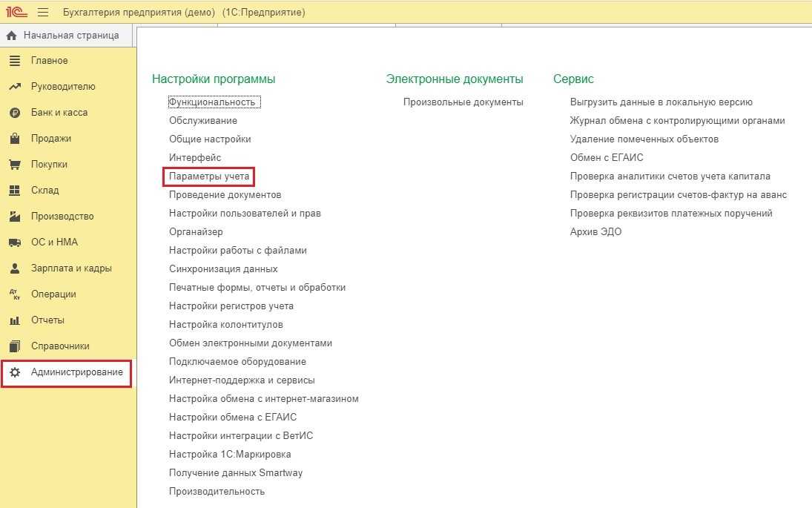Click the Производство factory icon
Screen dimensions: 812x508
tap(15, 216)
